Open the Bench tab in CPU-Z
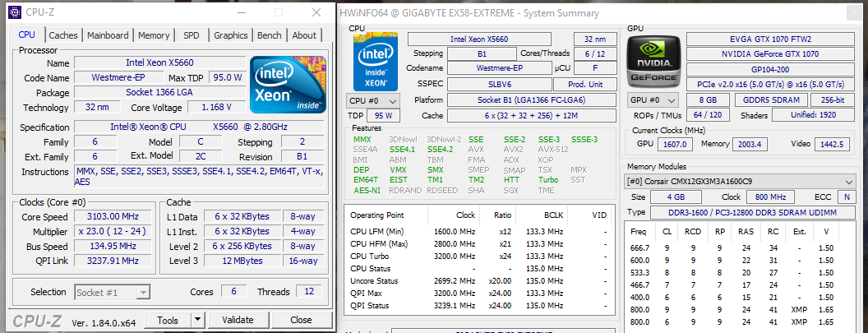868x333 pixels. coord(270,35)
